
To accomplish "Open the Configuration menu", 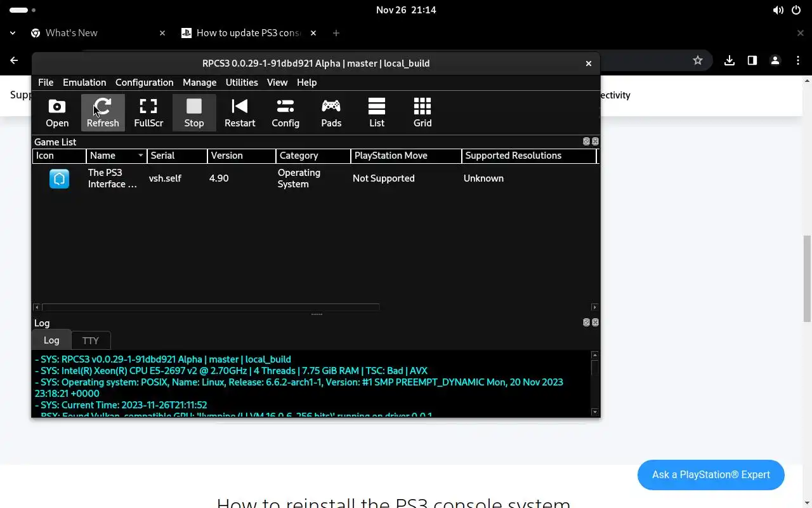I will [x=144, y=83].
